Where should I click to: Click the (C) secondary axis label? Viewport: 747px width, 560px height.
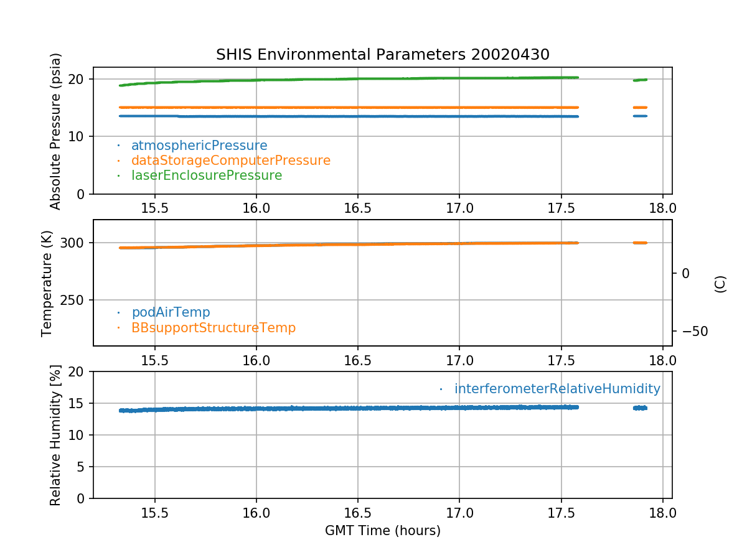pos(720,284)
